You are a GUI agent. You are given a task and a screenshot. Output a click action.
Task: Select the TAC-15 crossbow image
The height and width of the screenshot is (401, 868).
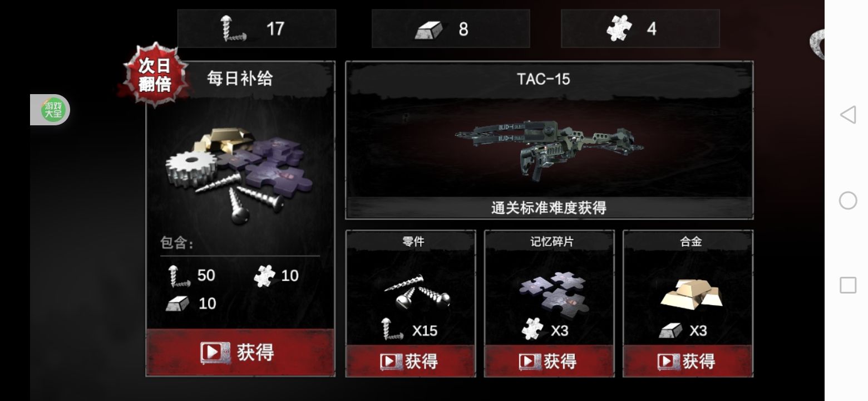point(549,147)
